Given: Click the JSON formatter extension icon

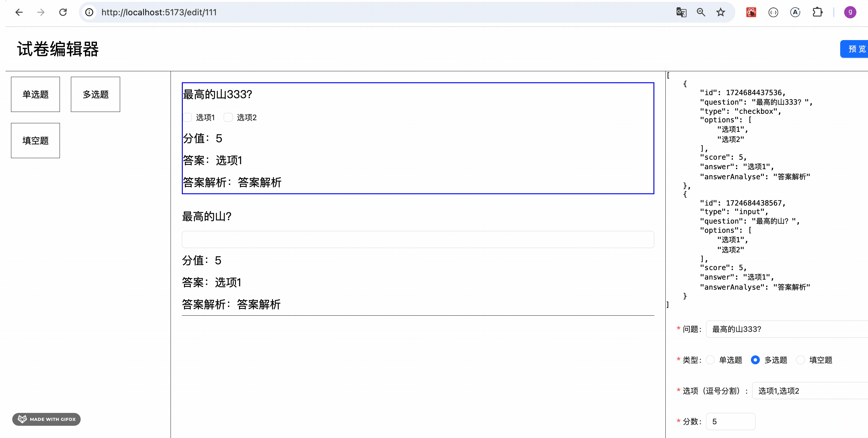Looking at the screenshot, I should click(x=773, y=12).
